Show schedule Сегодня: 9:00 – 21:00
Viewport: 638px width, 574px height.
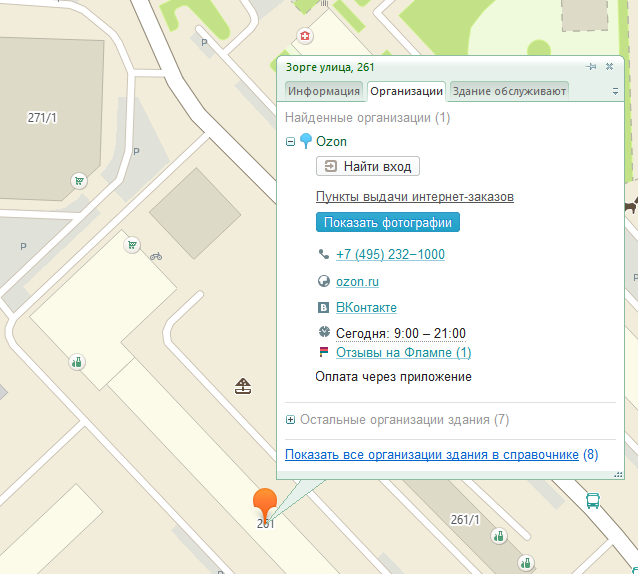pos(400,334)
